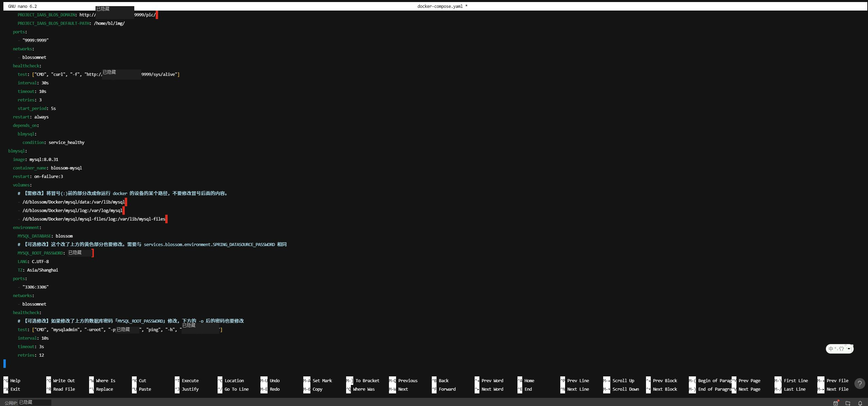The width and height of the screenshot is (868, 406).
Task: Click the Exit shortcut label
Action: [15, 389]
